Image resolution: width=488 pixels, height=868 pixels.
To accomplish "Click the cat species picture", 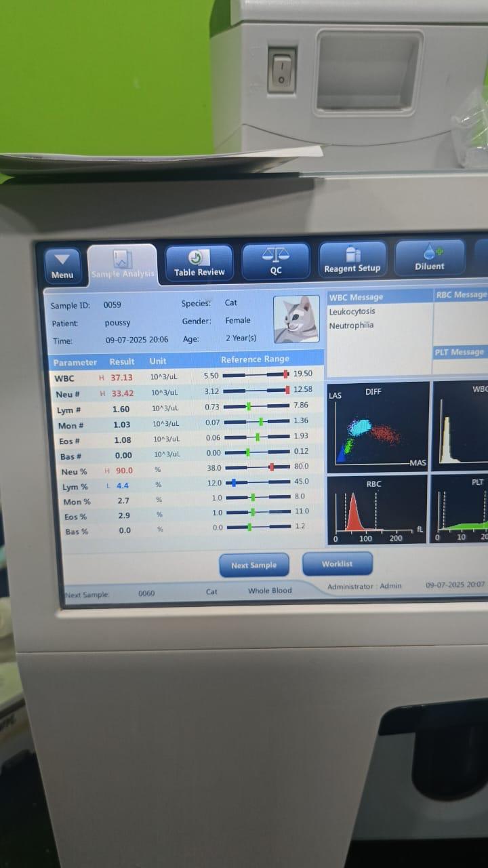I will coord(296,319).
